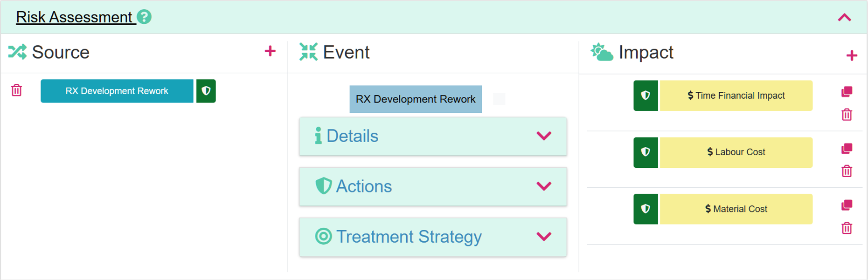This screenshot has height=280, width=868.
Task: Duplicate the Time Financial Impact entry
Action: pyautogui.click(x=847, y=92)
